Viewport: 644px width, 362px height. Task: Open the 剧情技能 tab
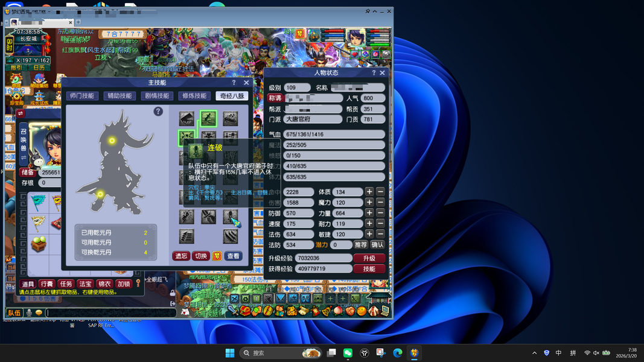pyautogui.click(x=157, y=96)
